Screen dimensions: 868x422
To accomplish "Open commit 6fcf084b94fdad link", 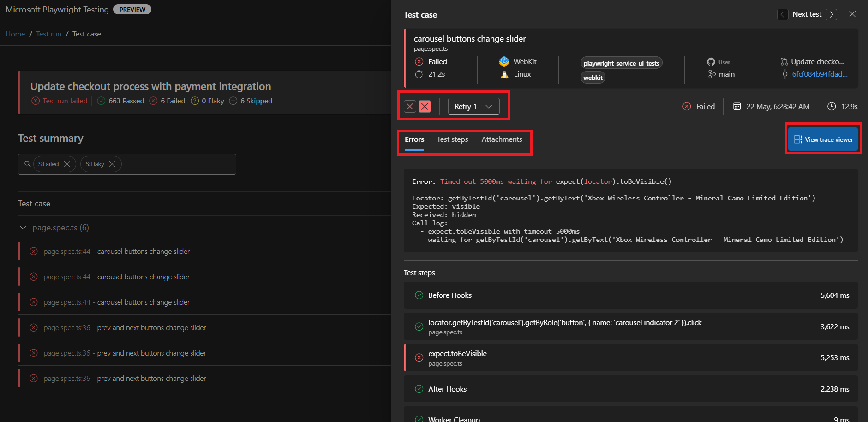I will (x=819, y=74).
